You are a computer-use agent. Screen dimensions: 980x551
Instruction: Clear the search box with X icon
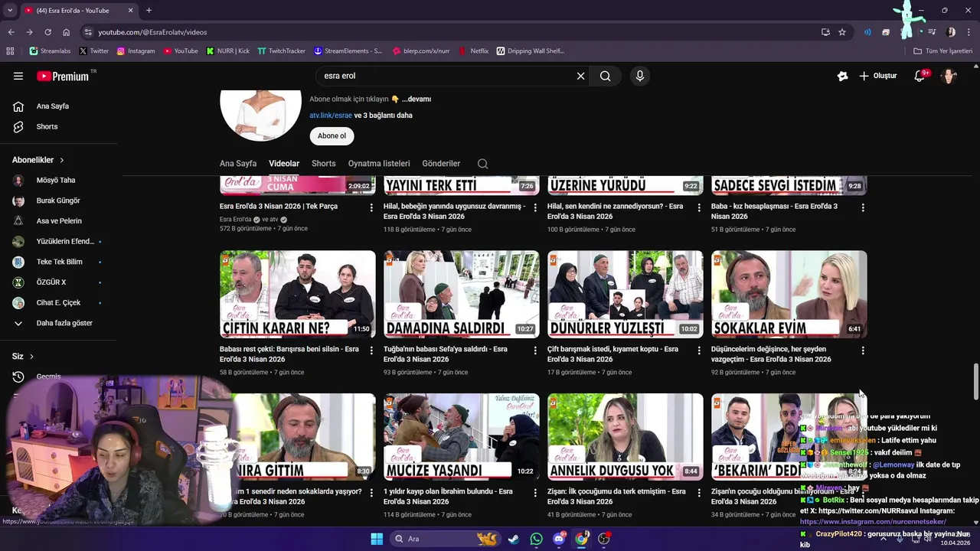click(x=580, y=76)
